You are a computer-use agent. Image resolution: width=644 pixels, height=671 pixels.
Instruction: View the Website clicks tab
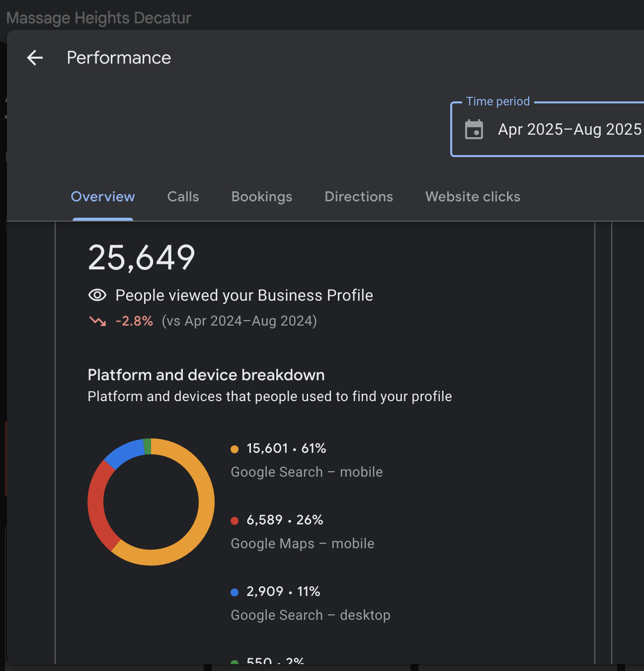[473, 197]
